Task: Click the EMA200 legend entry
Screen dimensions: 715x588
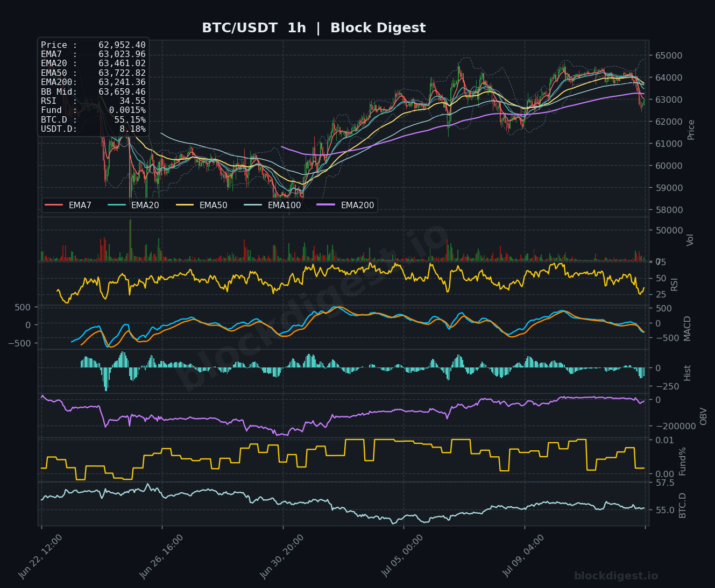Action: (x=345, y=205)
